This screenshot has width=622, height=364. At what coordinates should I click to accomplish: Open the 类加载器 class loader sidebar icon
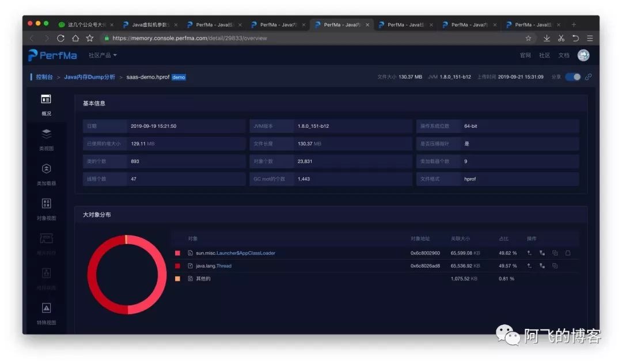coord(46,169)
